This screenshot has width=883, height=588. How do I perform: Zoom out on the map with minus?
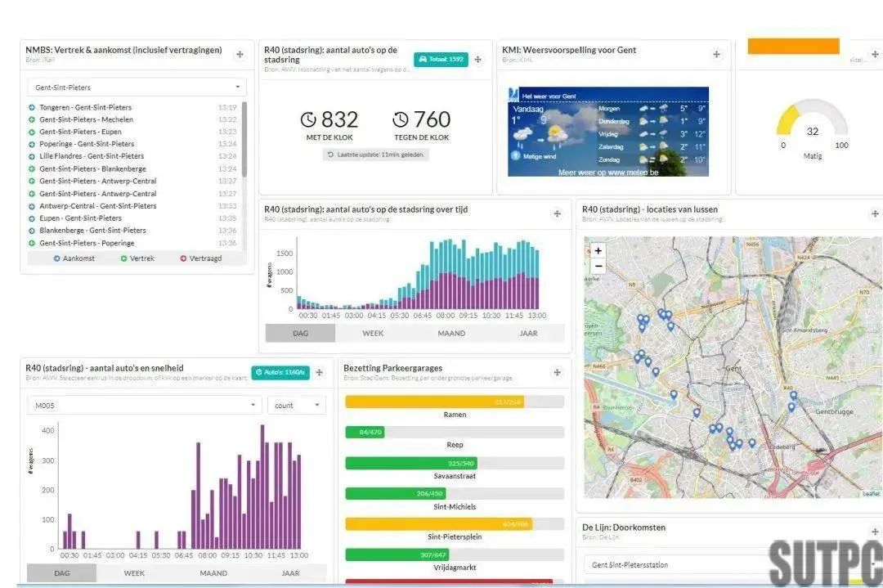click(598, 266)
